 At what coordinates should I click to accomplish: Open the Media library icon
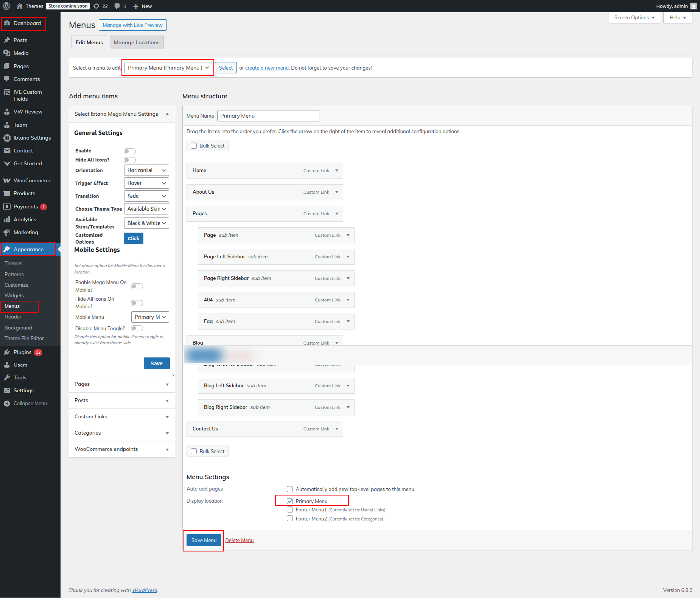[x=7, y=53]
